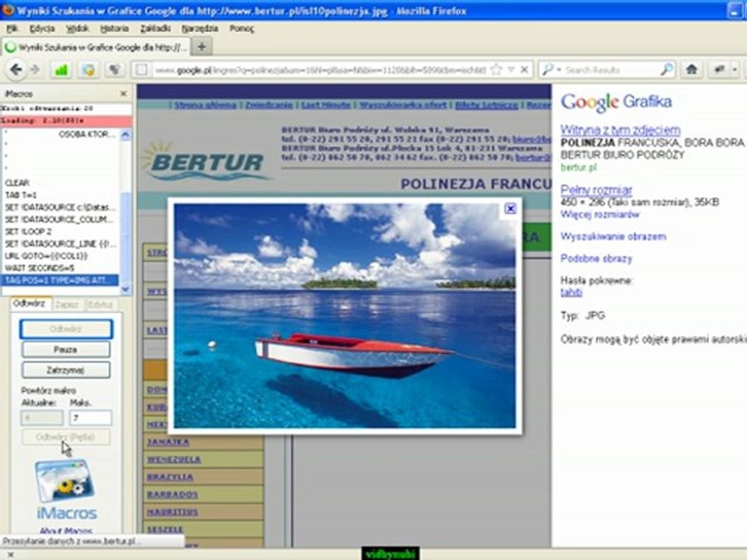Select the URL GOTO={{!COL1}} macro line
Image resolution: width=747 pixels, height=560 pixels.
(61, 256)
